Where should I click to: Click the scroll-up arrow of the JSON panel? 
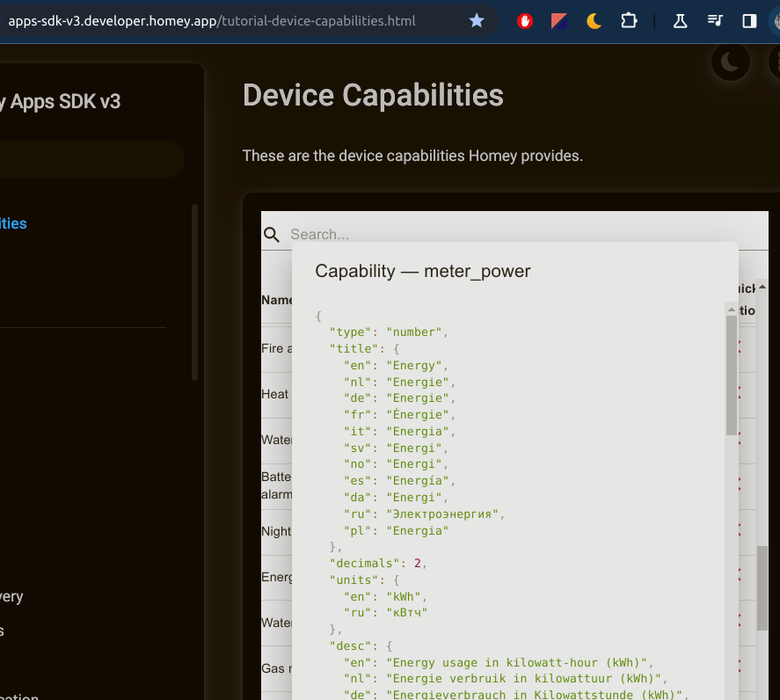731,309
